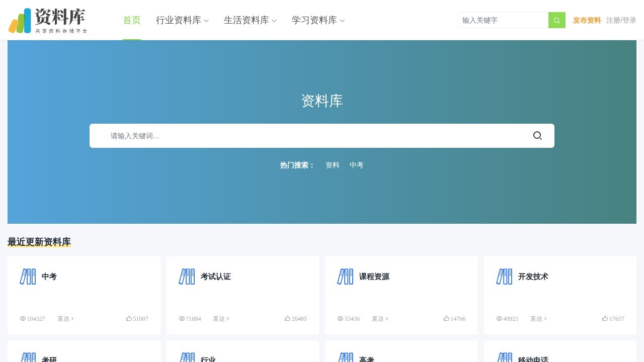
Task: Click the 发布资料 link
Action: (x=587, y=20)
